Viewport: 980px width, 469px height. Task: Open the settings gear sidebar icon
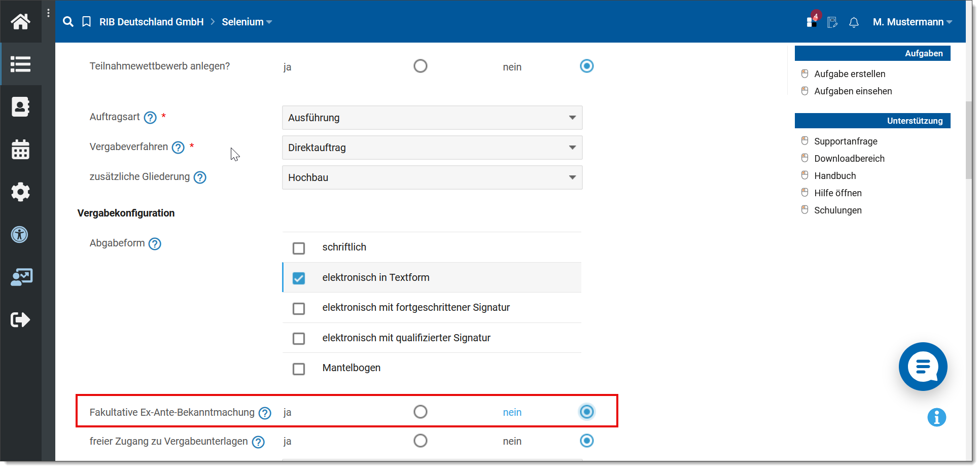20,192
